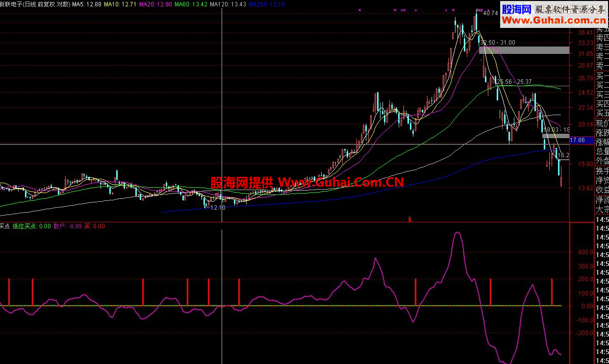Click the 28.87 price axis value
This screenshot has height=364, width=609.
[x=586, y=66]
